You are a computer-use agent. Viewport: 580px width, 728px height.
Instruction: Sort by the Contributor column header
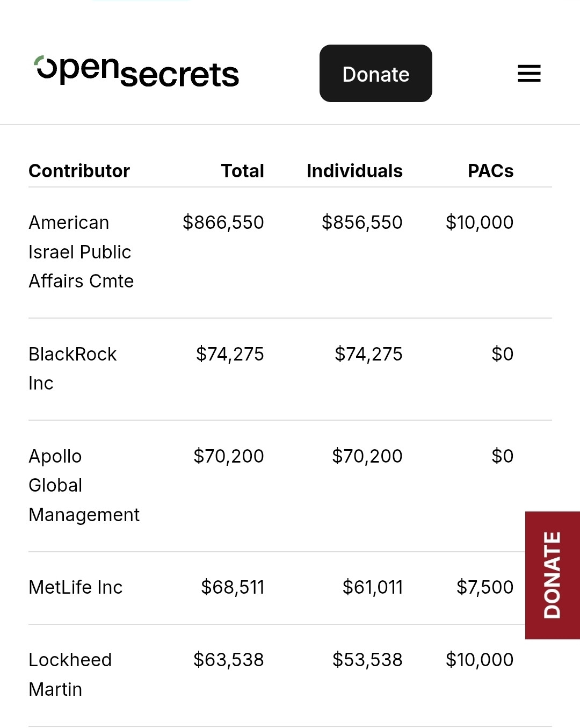[79, 171]
